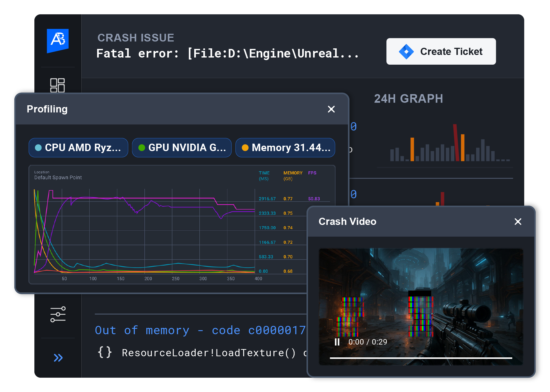Expand sidebar with double chevron arrows
This screenshot has width=550, height=392.
tap(58, 358)
